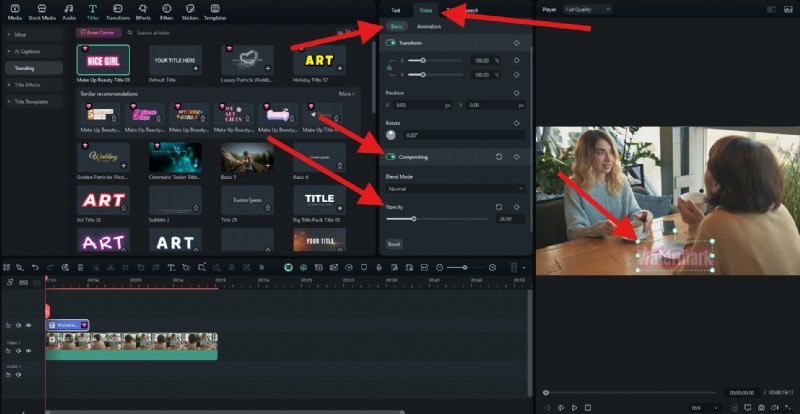Zoom out the timeline with minus icon

439,267
